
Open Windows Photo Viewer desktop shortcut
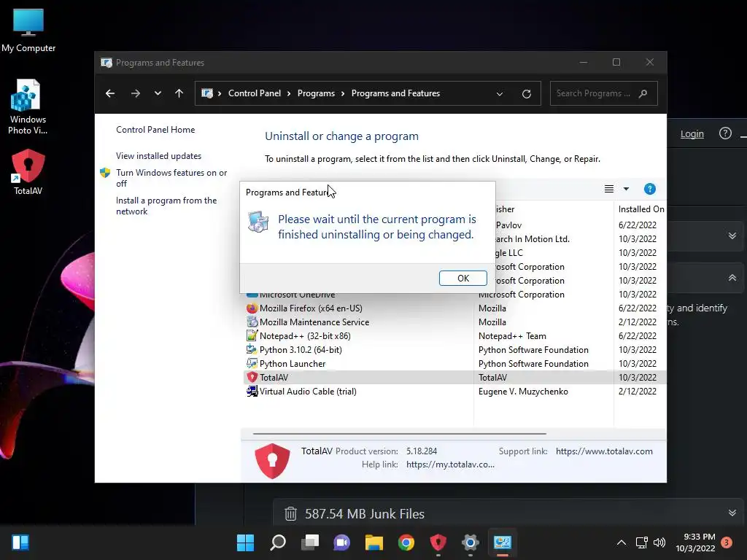28,106
